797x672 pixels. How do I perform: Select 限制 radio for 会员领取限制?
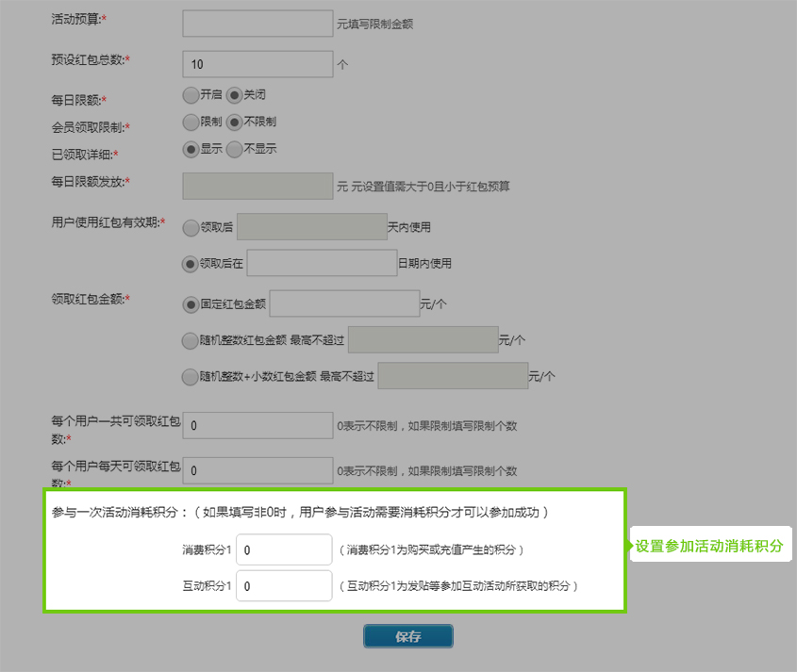(x=191, y=122)
